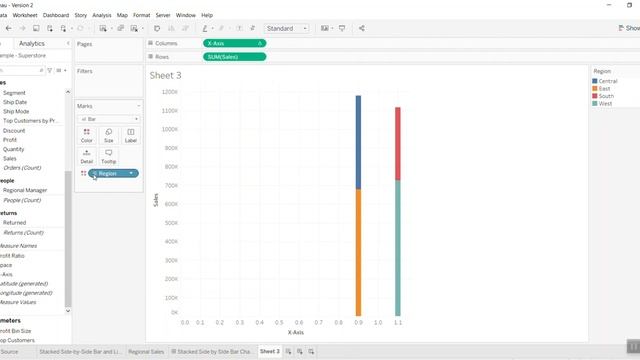Open the Region pill dropdown arrow
This screenshot has width=640, height=360.
pos(131,173)
